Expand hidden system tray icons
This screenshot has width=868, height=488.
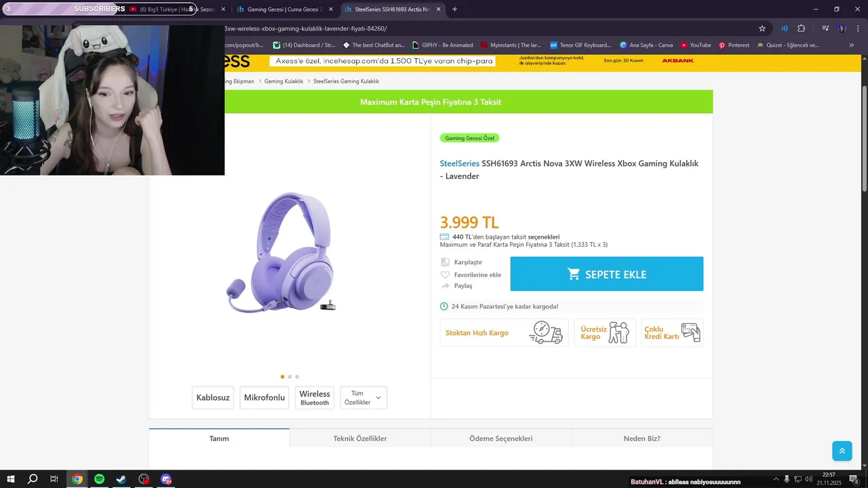(x=776, y=479)
